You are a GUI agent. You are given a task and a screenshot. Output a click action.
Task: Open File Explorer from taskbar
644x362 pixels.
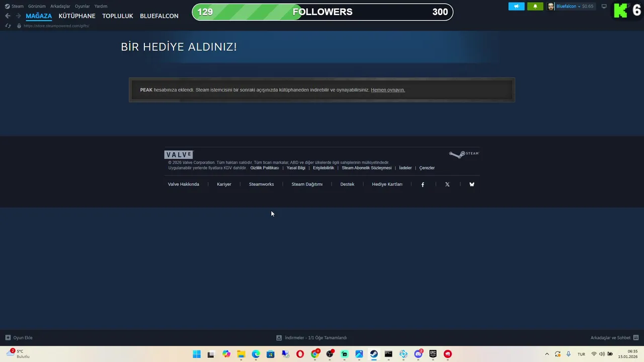(241, 354)
